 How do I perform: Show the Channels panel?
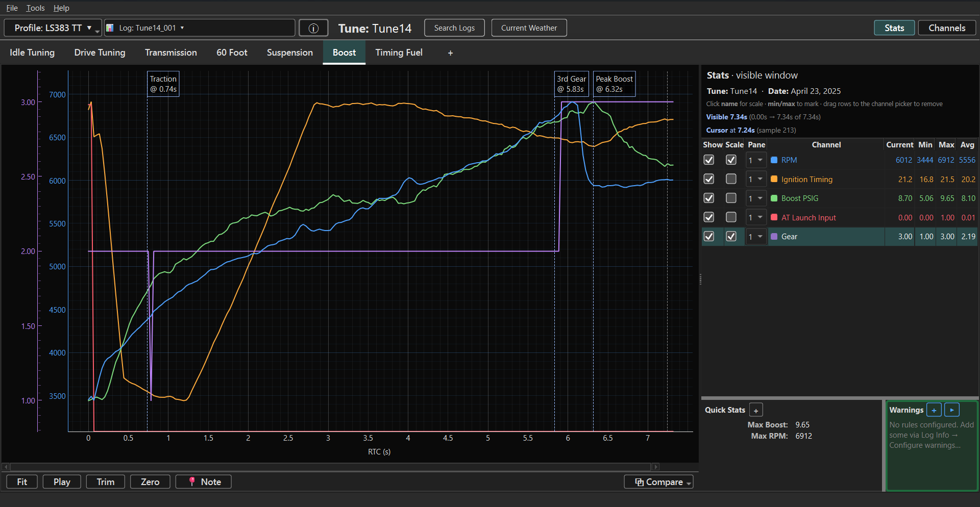[x=947, y=28]
